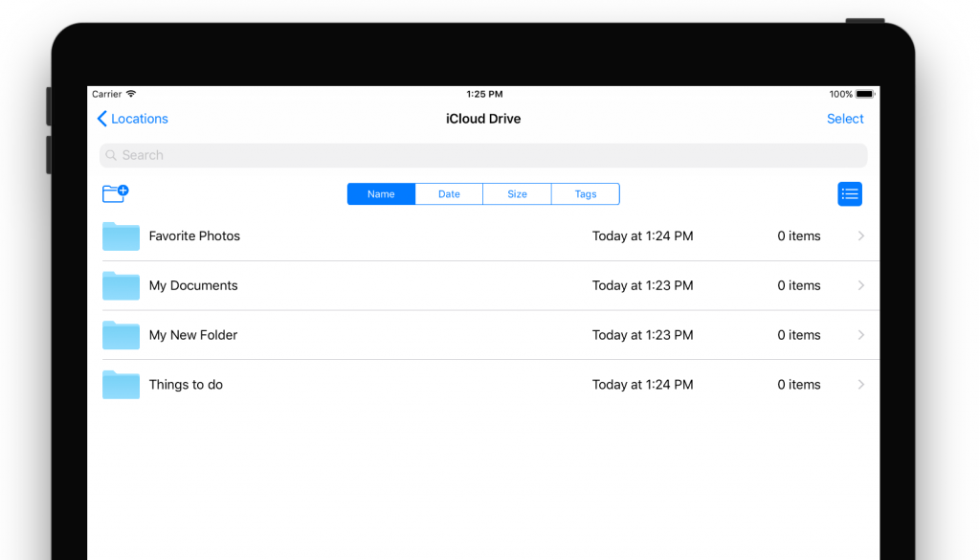The image size is (980, 560).
Task: Tap the battery indicator in the status bar
Action: click(866, 94)
